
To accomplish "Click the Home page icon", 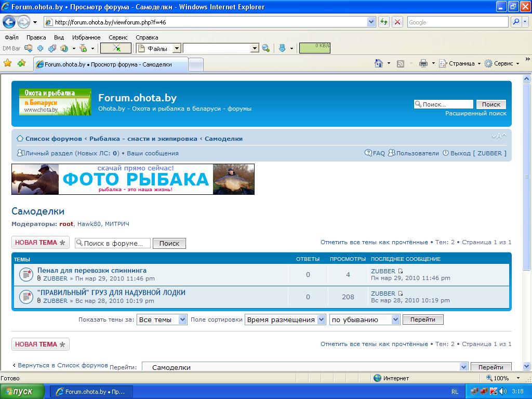I will [x=379, y=63].
